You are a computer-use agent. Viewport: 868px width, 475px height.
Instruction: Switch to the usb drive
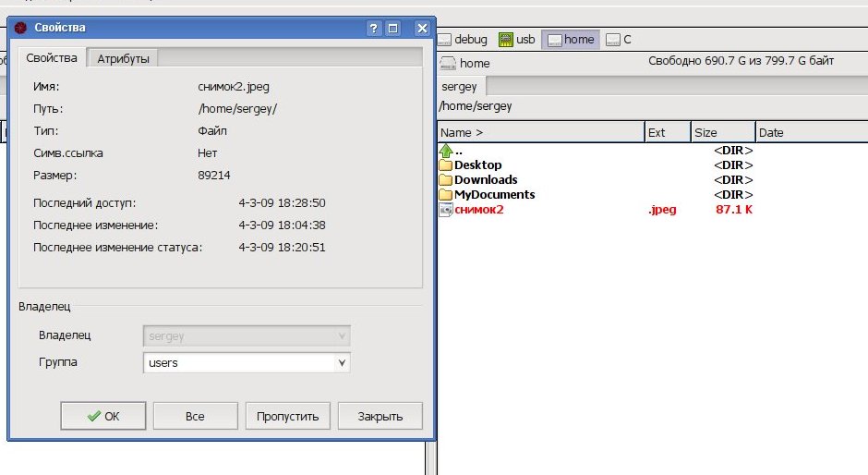(x=517, y=40)
